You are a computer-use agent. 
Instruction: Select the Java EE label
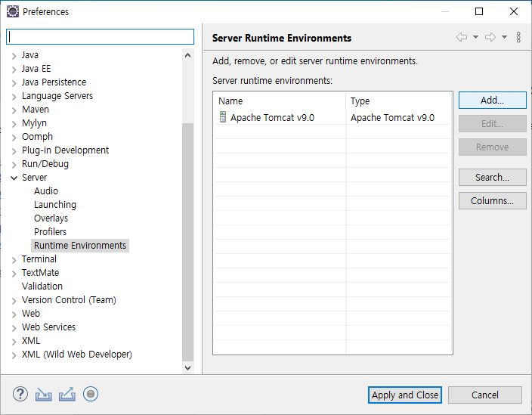coord(36,69)
